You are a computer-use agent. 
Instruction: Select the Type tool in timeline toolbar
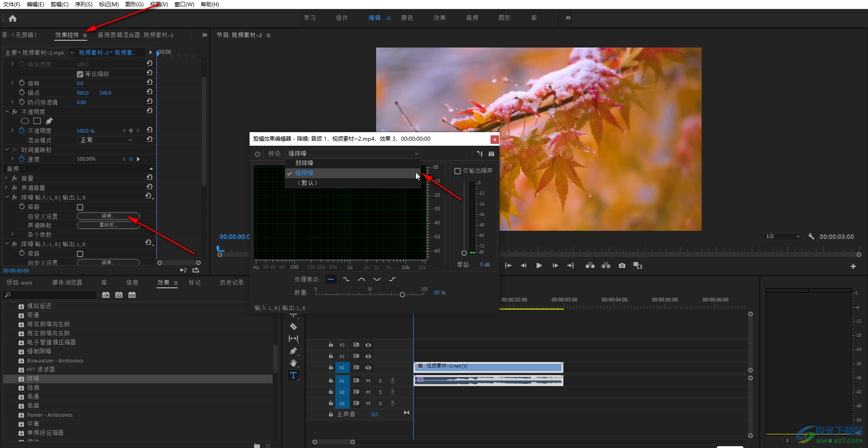293,375
